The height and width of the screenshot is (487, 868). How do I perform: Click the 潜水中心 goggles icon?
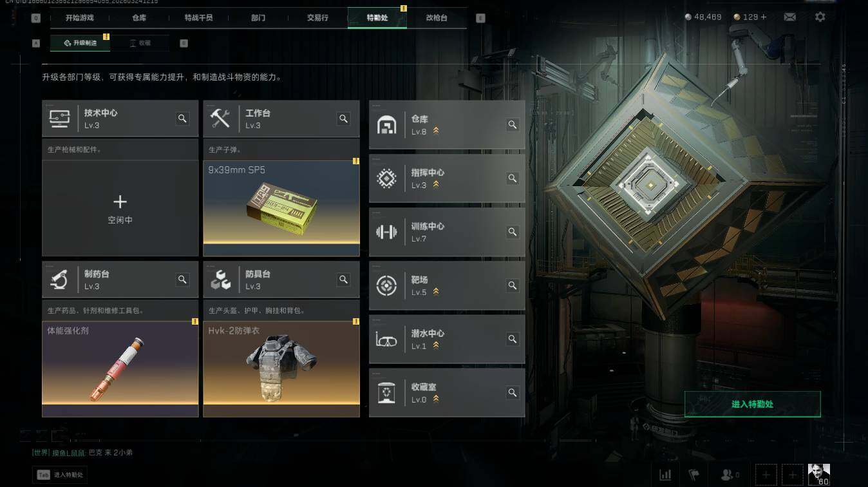click(386, 339)
